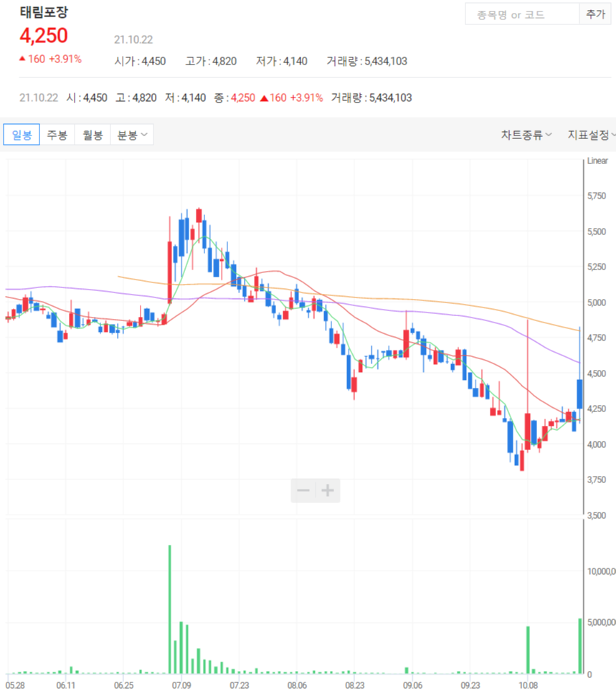Click the 5,750 price axis label
616x696 pixels.
coord(597,196)
